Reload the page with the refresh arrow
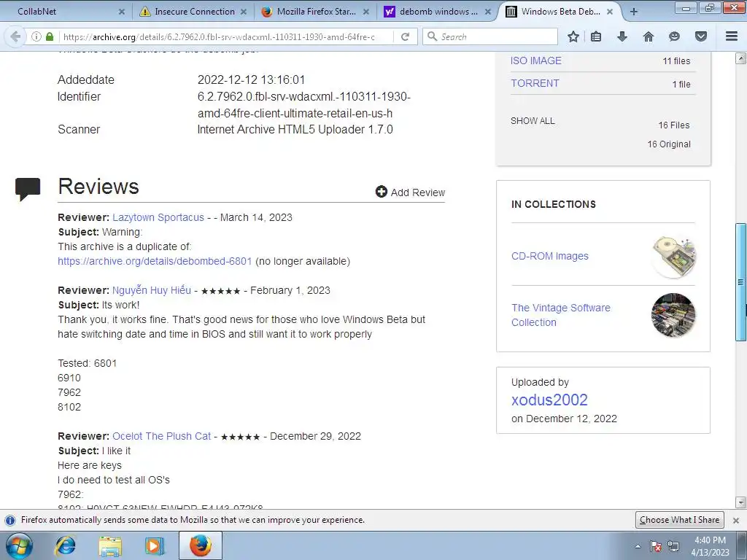The height and width of the screenshot is (560, 747). [406, 36]
